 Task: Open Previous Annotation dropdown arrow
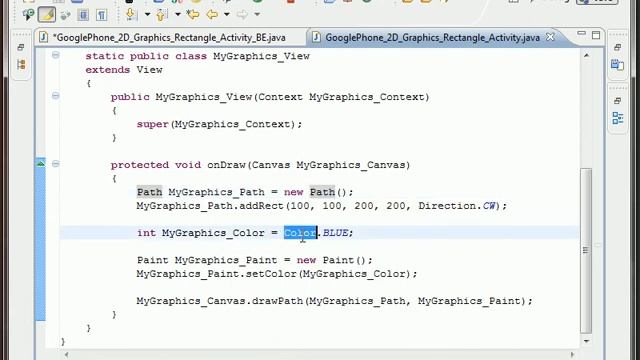click(x=178, y=15)
